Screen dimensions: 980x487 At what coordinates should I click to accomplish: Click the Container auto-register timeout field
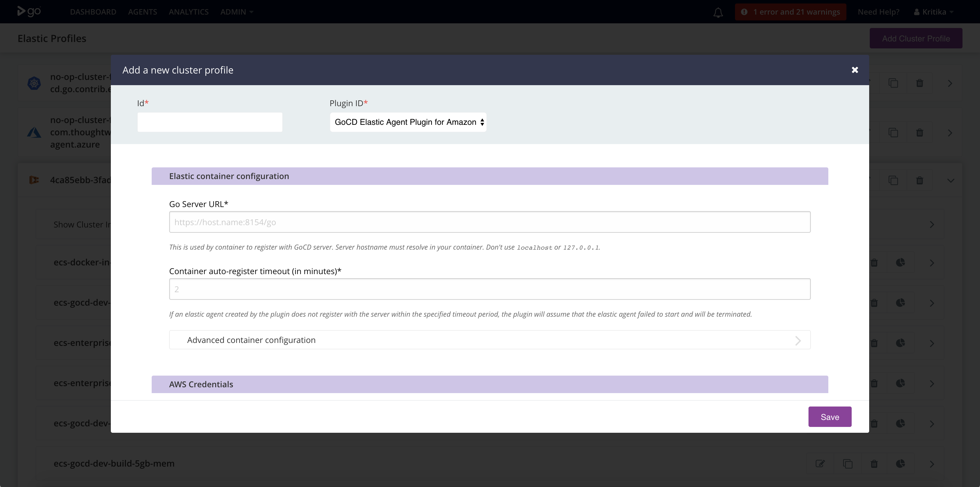pyautogui.click(x=490, y=289)
